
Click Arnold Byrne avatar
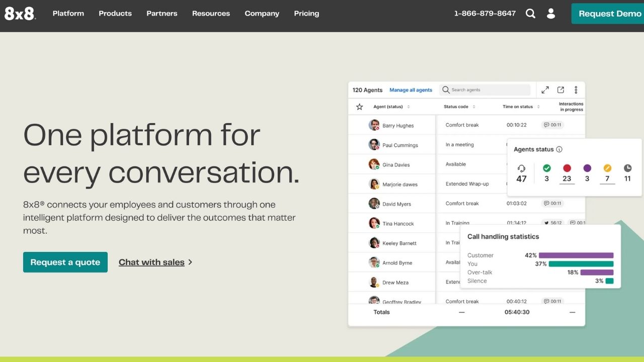click(x=374, y=262)
